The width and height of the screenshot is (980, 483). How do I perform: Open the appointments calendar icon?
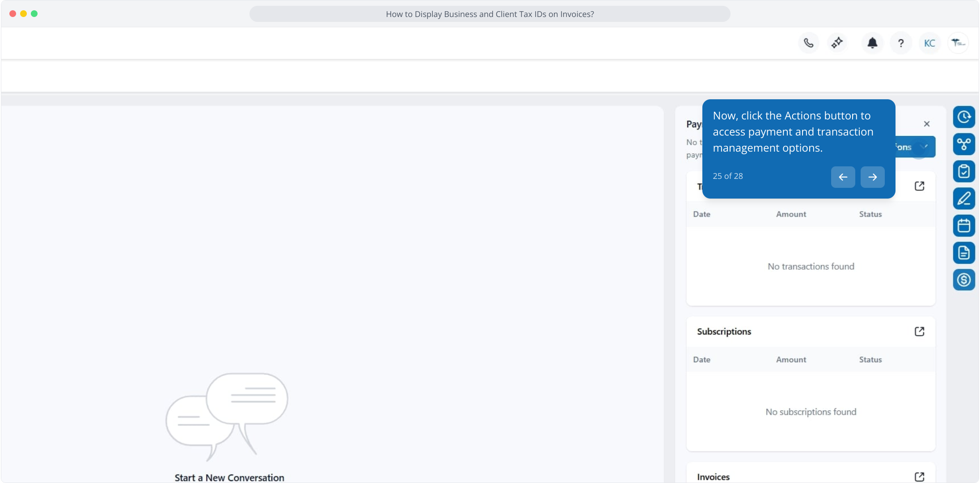coord(964,226)
